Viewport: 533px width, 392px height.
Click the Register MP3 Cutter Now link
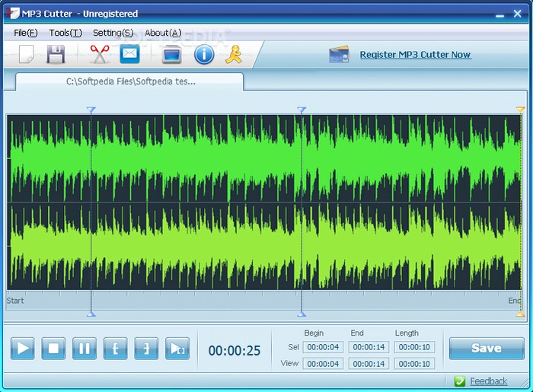pos(415,55)
